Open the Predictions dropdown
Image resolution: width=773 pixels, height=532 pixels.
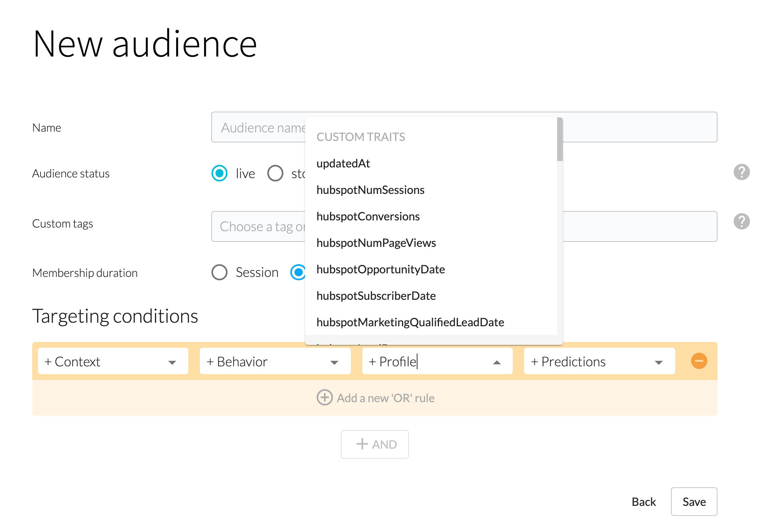[599, 361]
